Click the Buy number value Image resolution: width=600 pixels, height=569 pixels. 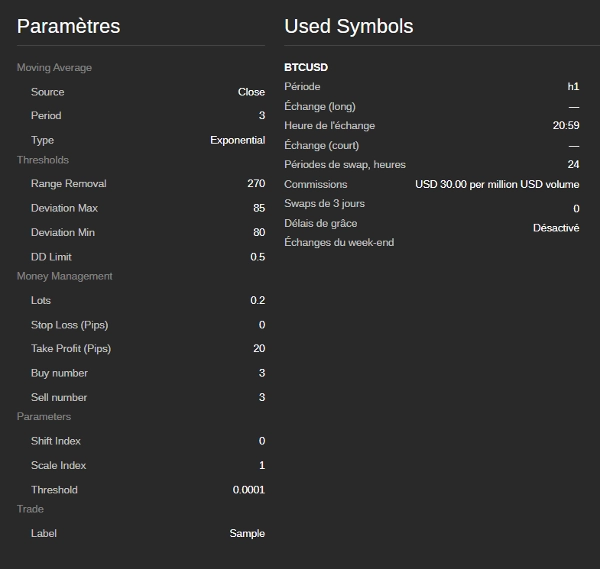(261, 373)
